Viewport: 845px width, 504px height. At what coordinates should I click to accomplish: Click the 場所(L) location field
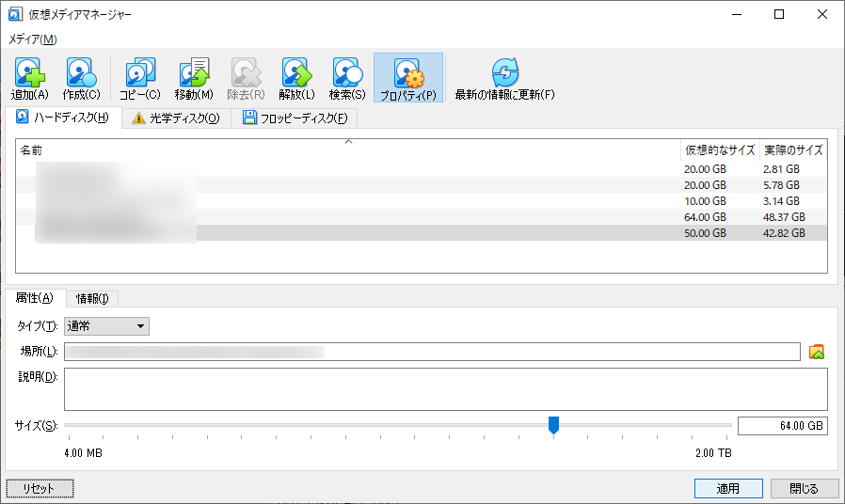click(x=432, y=353)
